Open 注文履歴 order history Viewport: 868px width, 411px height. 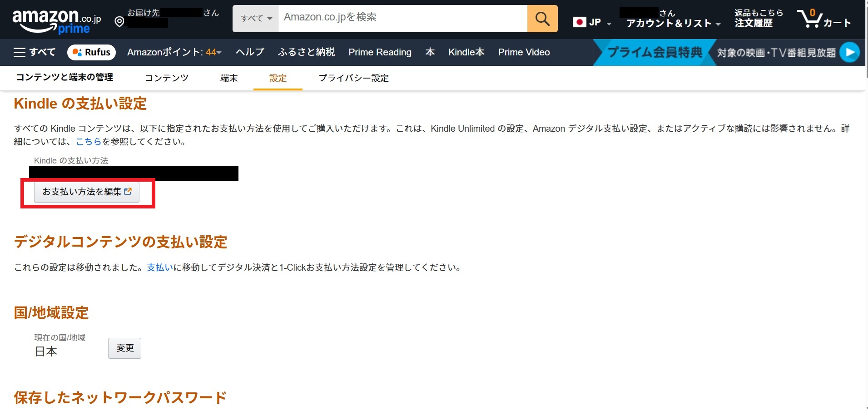pyautogui.click(x=753, y=23)
